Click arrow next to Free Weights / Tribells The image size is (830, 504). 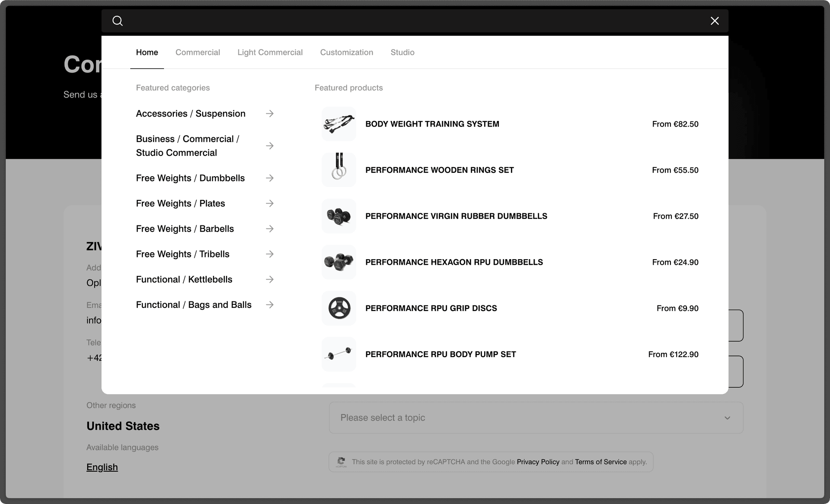coord(270,254)
